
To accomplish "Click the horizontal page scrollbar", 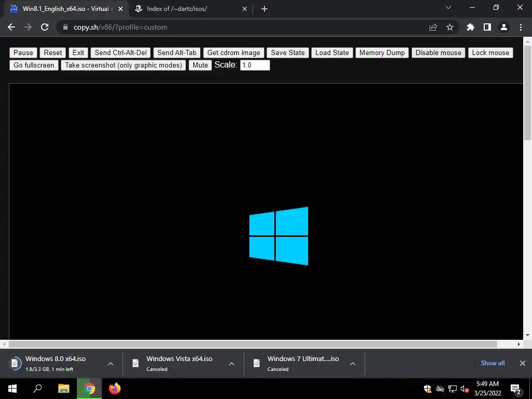I will point(253,344).
